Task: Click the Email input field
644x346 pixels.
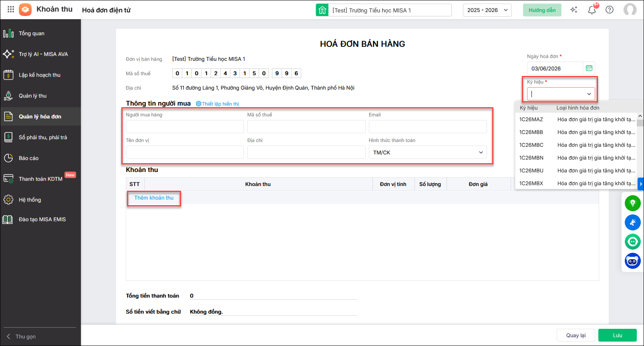Action: (x=428, y=127)
